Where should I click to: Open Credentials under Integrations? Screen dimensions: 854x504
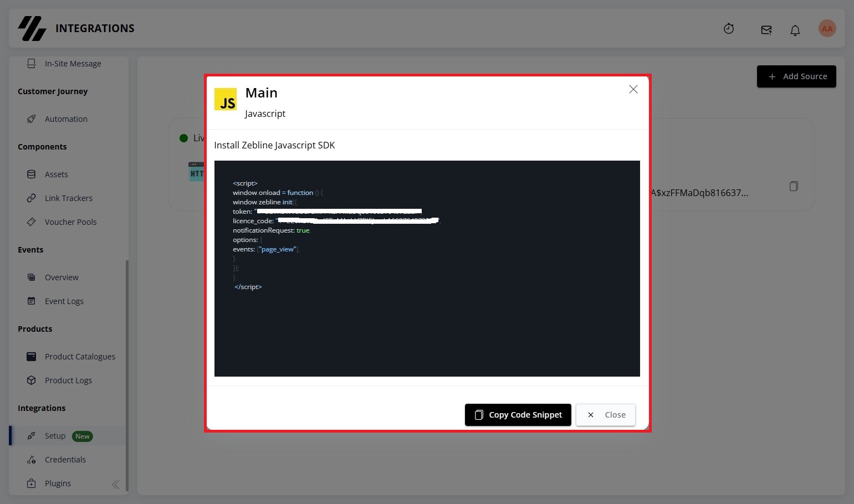pyautogui.click(x=65, y=460)
